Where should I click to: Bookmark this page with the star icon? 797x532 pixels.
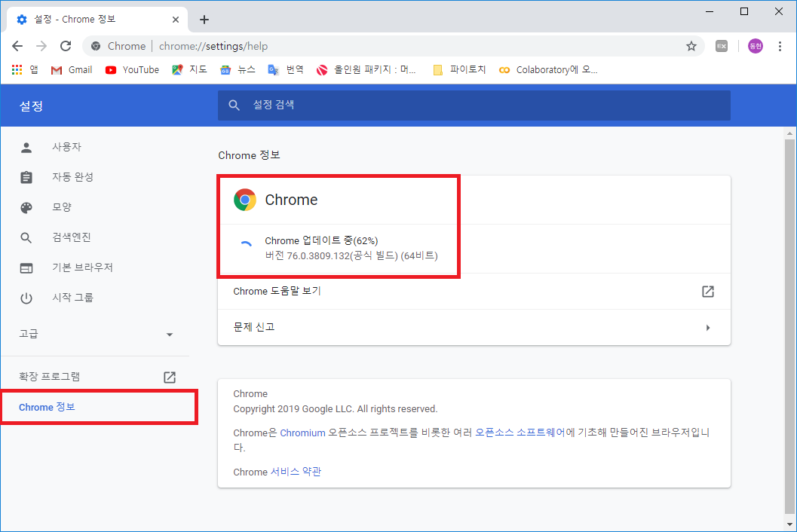pos(691,46)
